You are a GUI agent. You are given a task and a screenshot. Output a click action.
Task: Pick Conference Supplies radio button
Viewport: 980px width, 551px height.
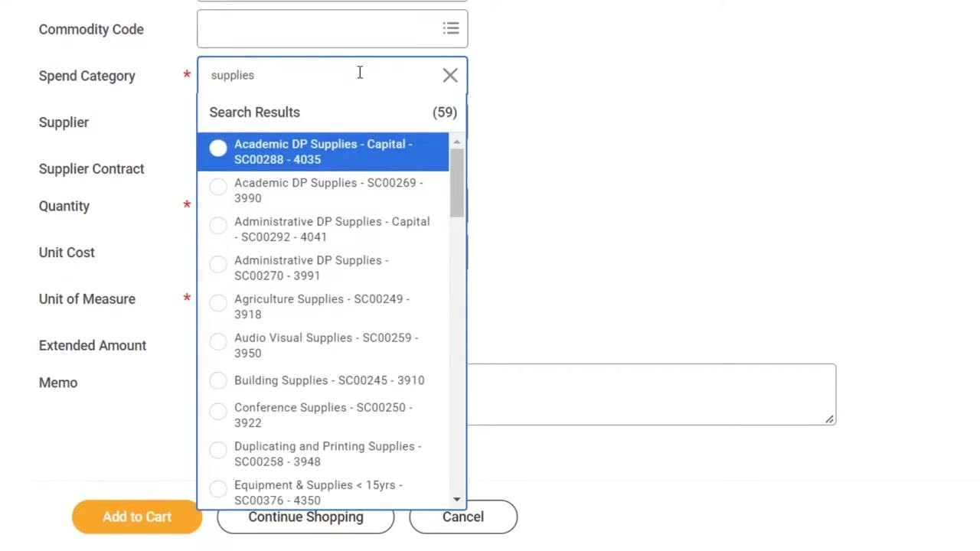tap(218, 412)
